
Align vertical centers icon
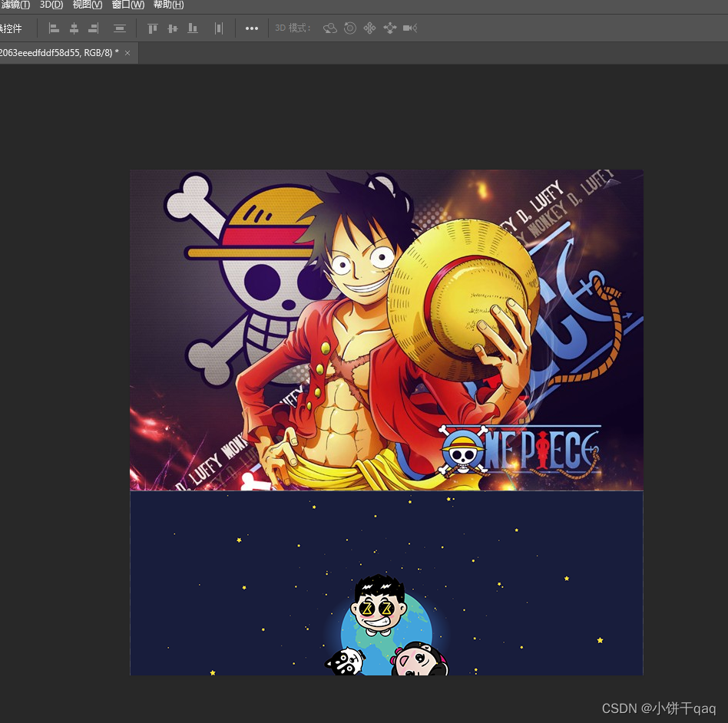click(x=172, y=28)
